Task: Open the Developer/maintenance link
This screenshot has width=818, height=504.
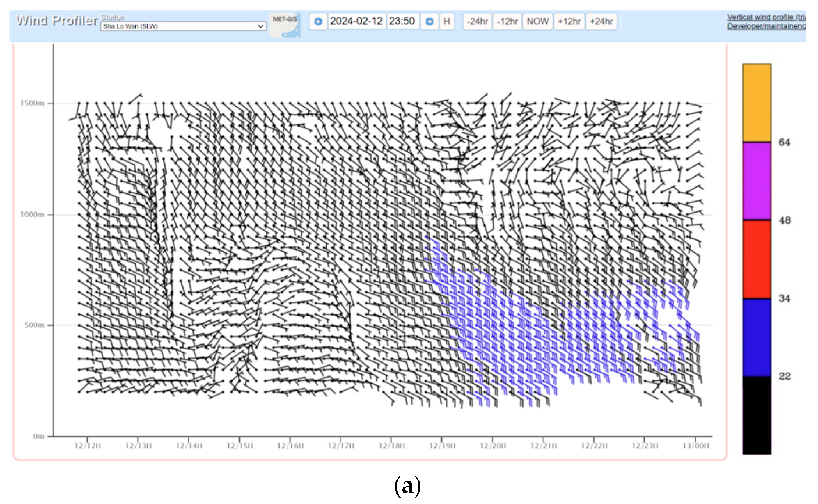Action: coord(766,26)
